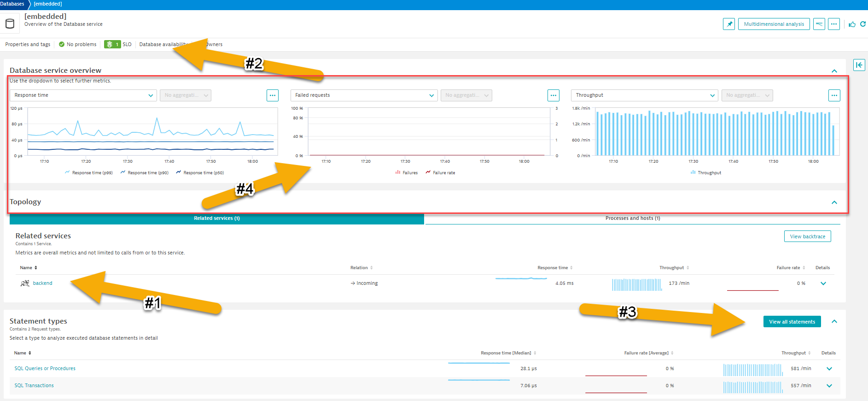
Task: Open the header's three-dot more menu
Action: pos(834,24)
